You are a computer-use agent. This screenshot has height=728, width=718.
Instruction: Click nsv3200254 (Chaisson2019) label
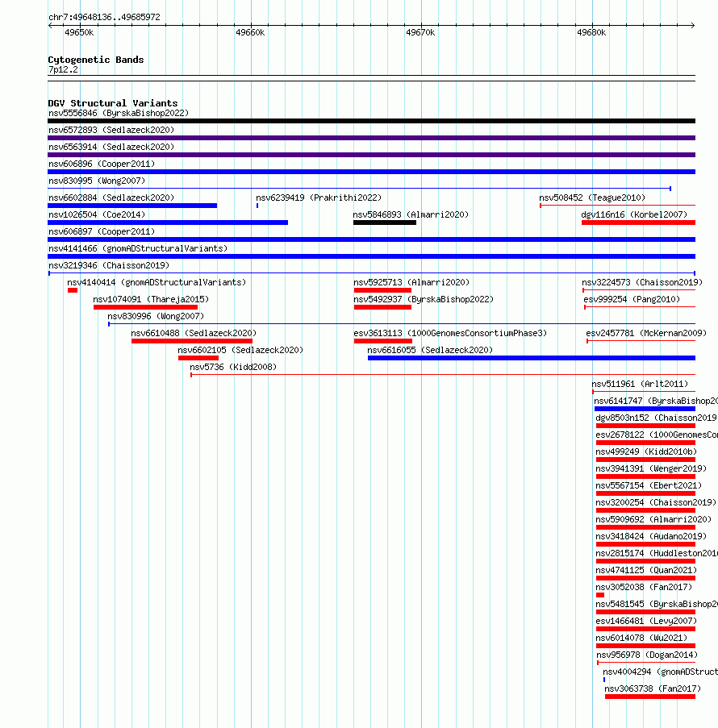[x=656, y=503]
